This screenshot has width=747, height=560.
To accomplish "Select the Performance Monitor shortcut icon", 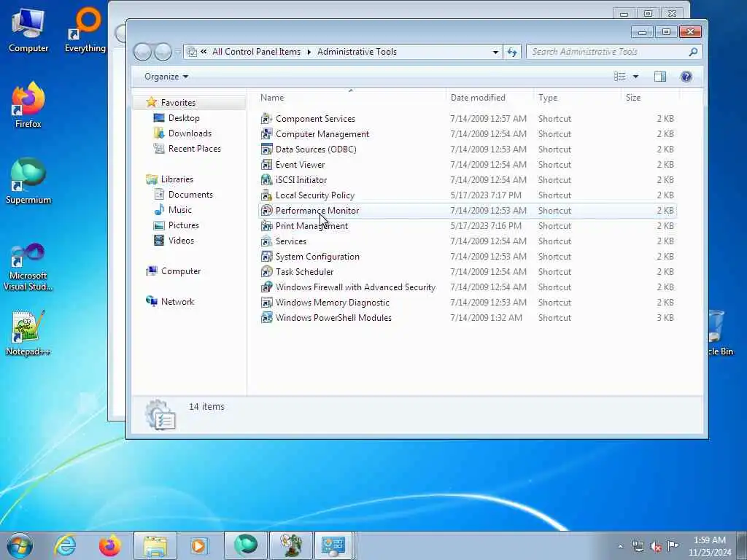I will tap(266, 211).
